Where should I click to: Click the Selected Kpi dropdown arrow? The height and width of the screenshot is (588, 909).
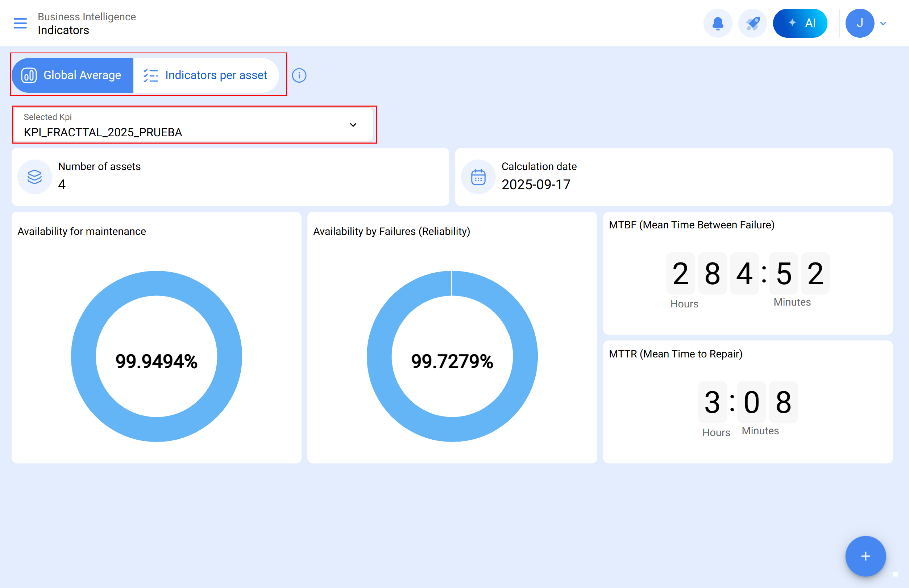click(x=353, y=125)
